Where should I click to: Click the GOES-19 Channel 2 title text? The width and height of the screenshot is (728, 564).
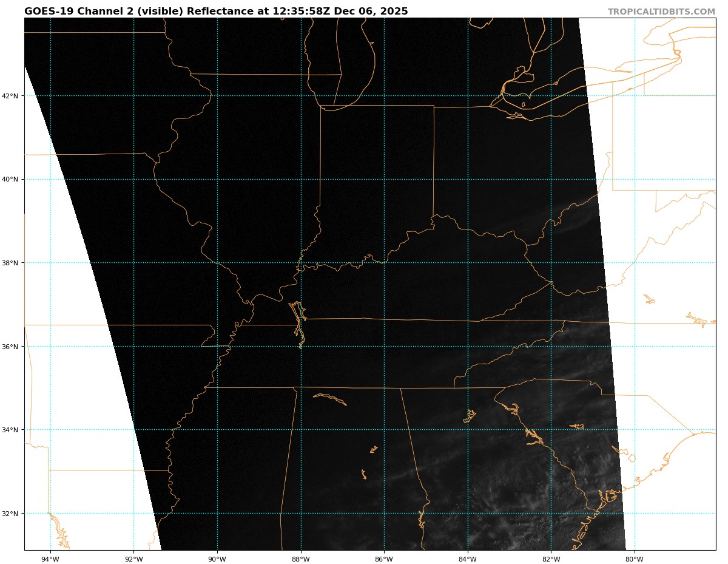click(216, 12)
